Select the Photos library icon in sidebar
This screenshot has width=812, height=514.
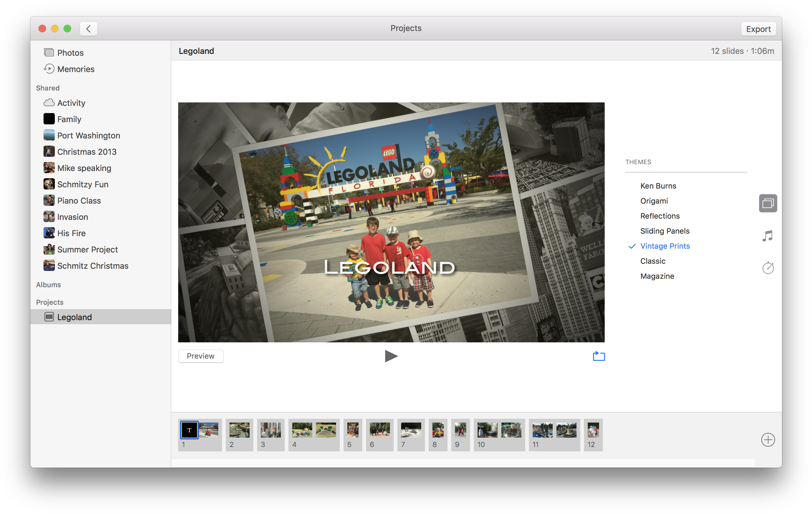pos(49,53)
